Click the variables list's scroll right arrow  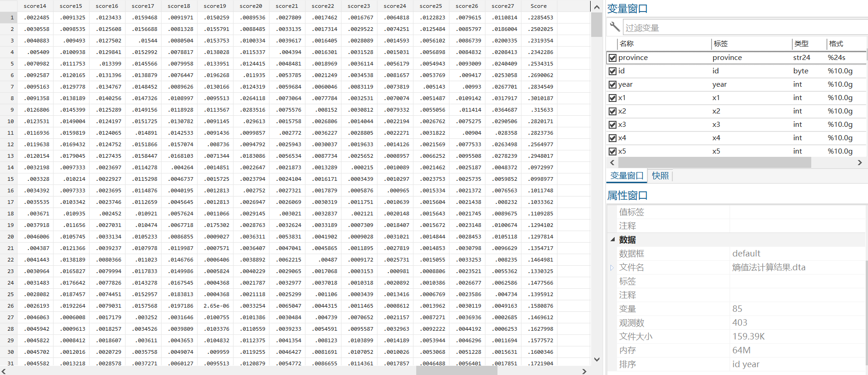tap(860, 162)
